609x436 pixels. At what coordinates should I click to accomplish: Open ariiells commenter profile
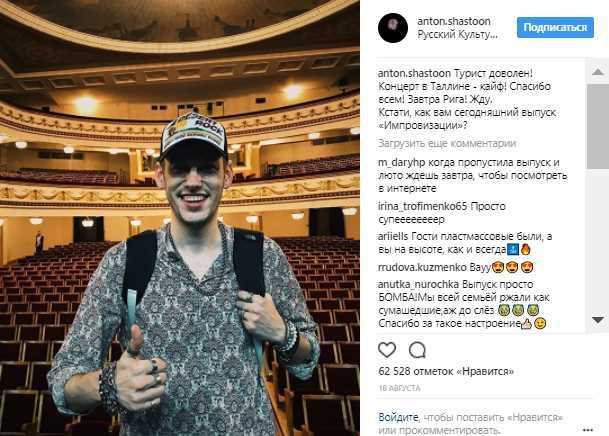(393, 236)
